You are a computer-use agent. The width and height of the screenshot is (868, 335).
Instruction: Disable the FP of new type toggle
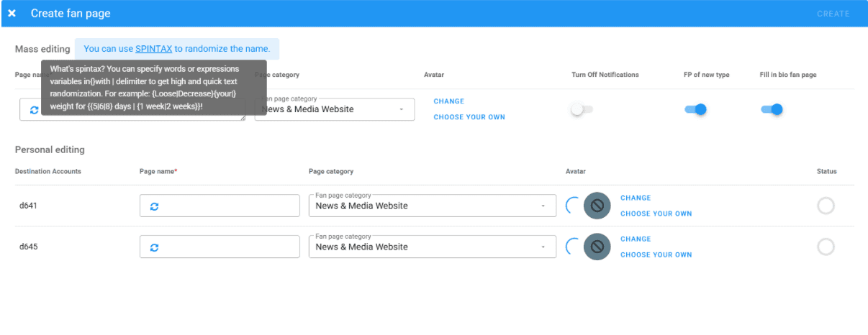(695, 109)
